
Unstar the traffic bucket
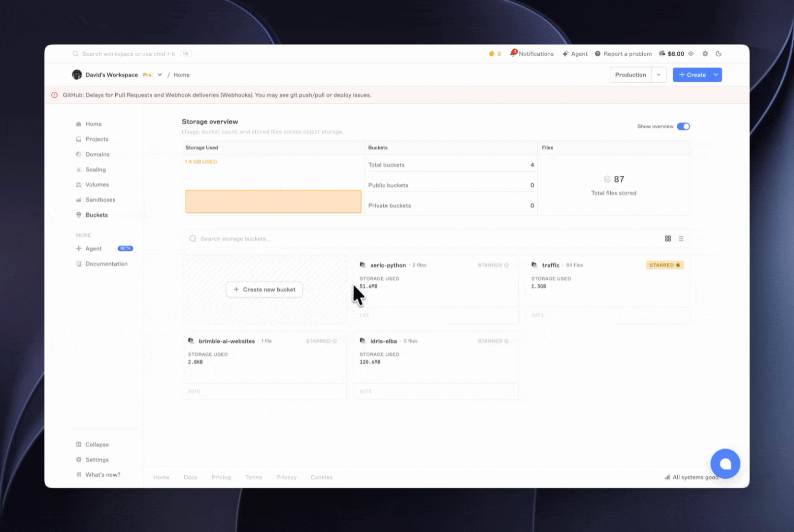(x=665, y=265)
